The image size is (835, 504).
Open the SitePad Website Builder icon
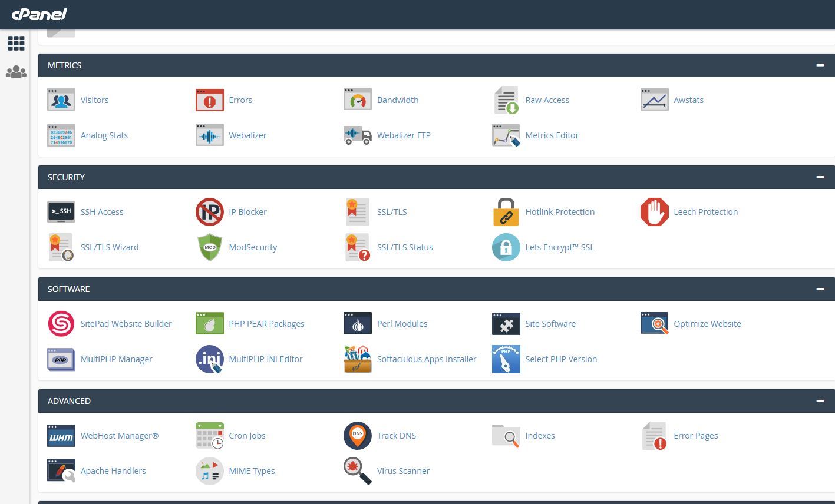[61, 323]
